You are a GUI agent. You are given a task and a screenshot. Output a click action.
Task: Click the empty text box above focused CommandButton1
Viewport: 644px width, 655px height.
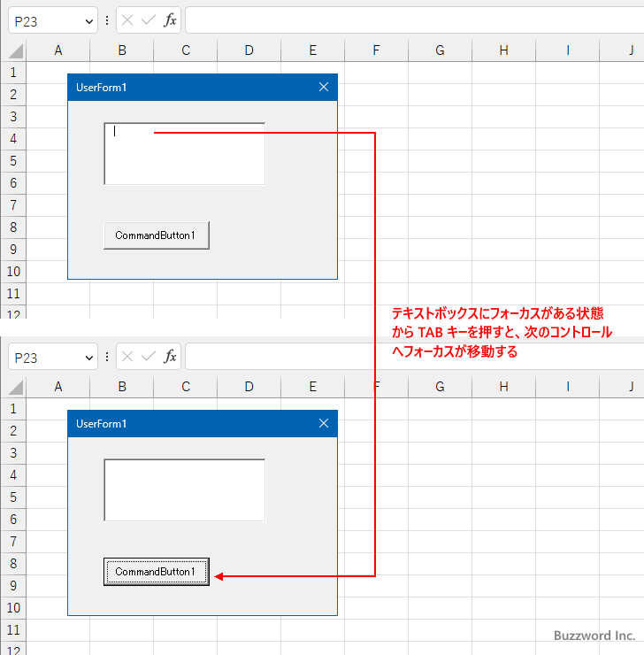(185, 490)
